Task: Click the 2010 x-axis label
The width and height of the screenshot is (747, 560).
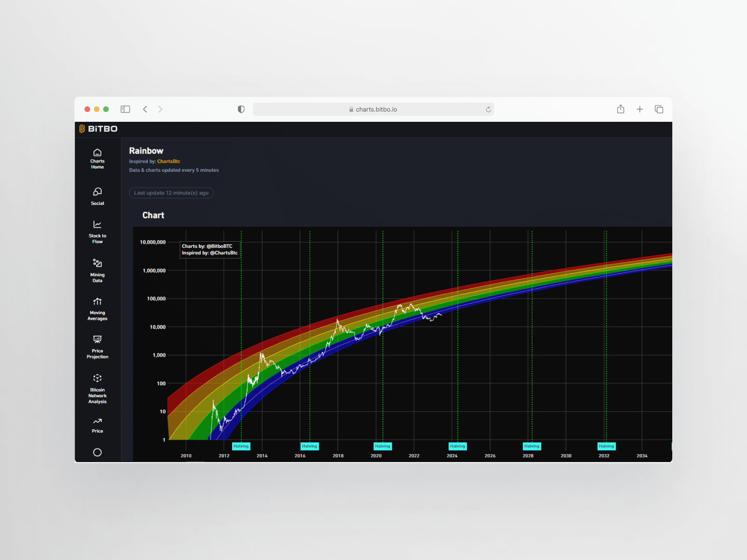Action: click(186, 456)
